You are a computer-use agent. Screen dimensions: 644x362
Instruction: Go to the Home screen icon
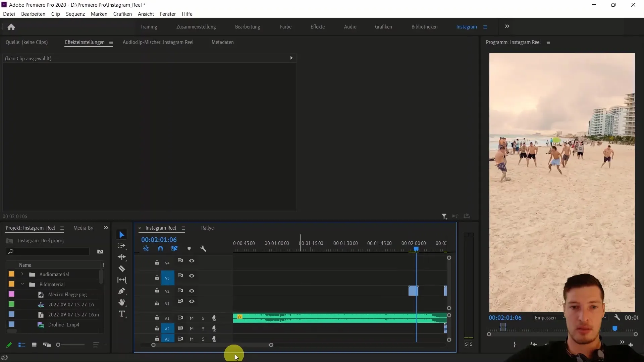(11, 27)
